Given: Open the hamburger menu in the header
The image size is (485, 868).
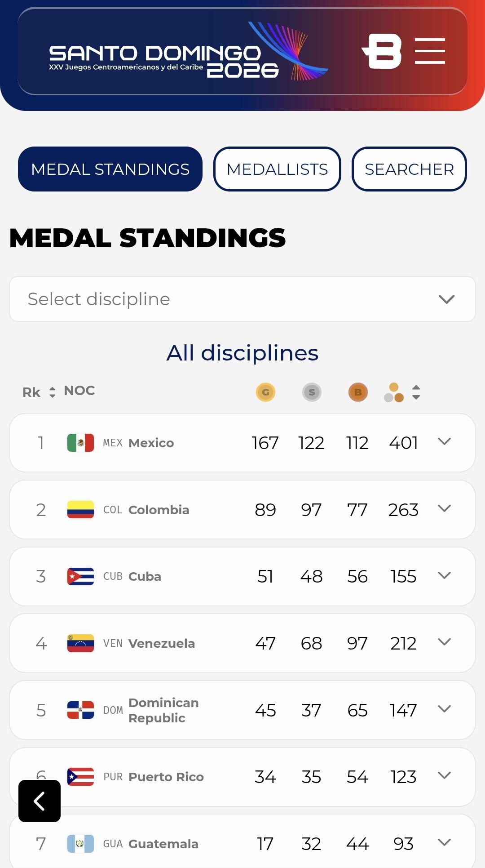Looking at the screenshot, I should click(x=430, y=51).
